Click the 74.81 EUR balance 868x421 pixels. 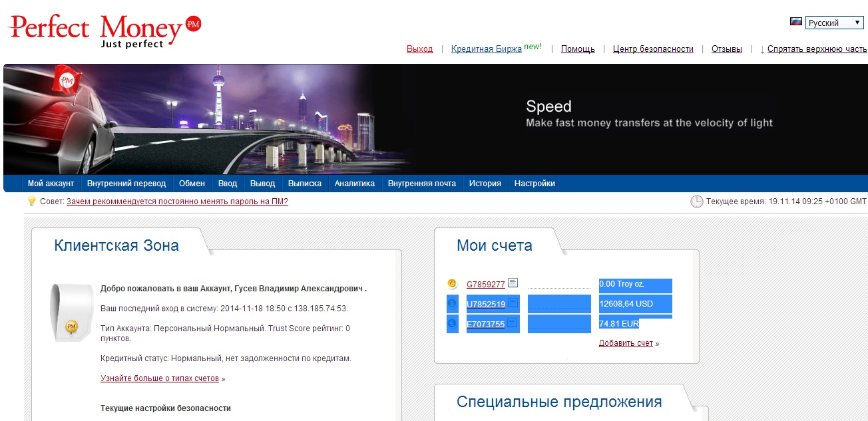coord(619,324)
